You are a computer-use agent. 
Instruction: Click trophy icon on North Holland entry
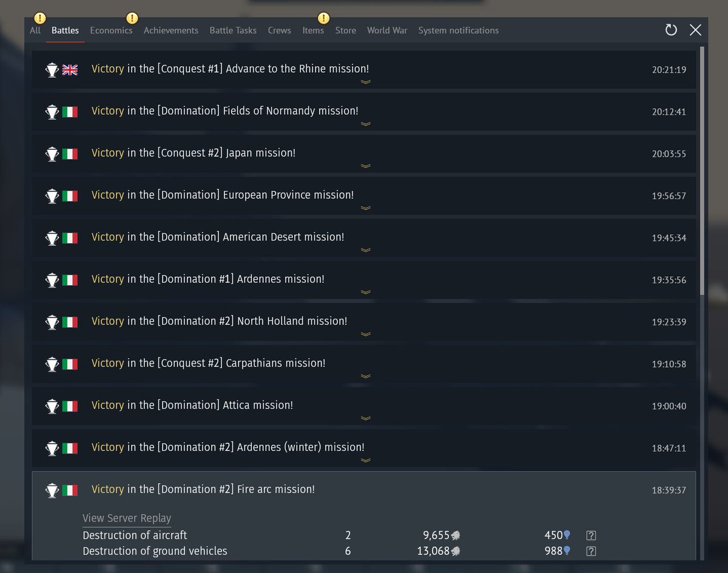[52, 322]
